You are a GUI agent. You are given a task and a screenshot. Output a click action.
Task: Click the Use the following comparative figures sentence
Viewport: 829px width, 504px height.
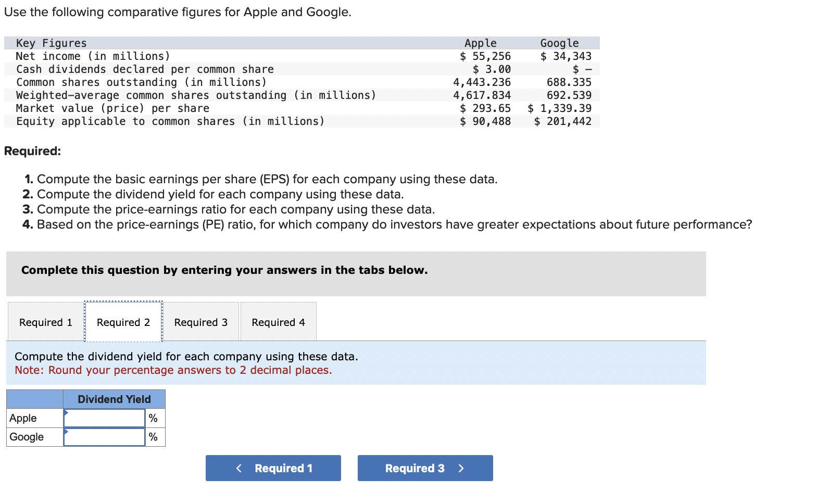pos(178,12)
